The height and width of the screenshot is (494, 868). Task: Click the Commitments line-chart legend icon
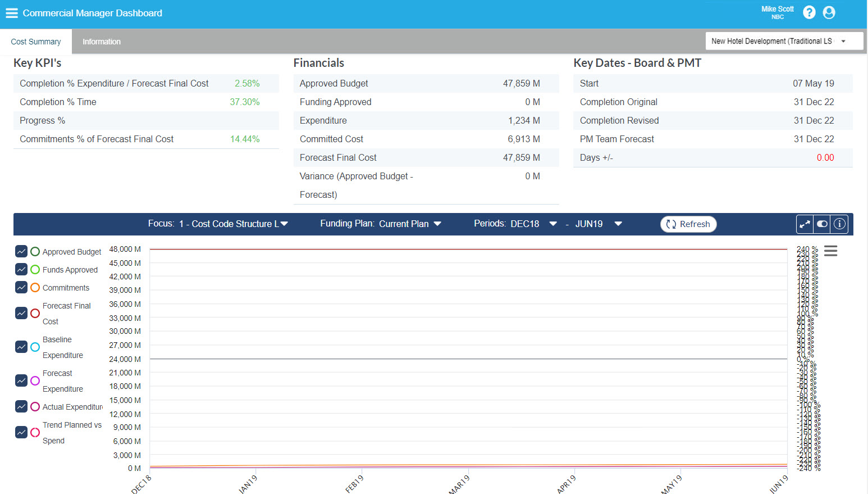pyautogui.click(x=21, y=287)
